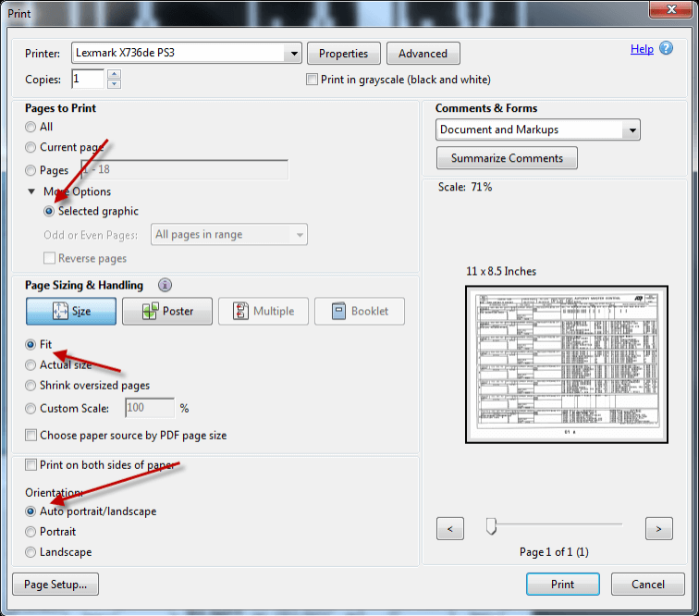The width and height of the screenshot is (699, 616).
Task: Switch to Poster sizing mode
Action: pos(167,311)
